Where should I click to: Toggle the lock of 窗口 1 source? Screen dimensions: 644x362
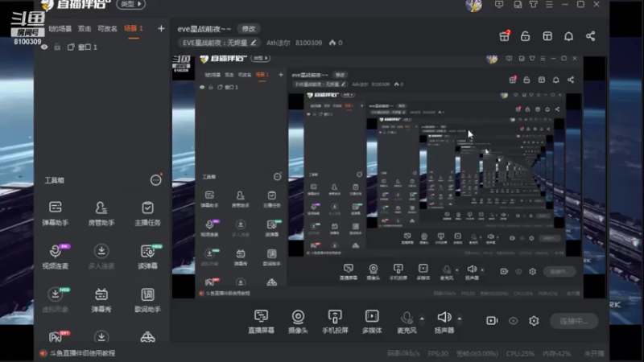pyautogui.click(x=57, y=47)
